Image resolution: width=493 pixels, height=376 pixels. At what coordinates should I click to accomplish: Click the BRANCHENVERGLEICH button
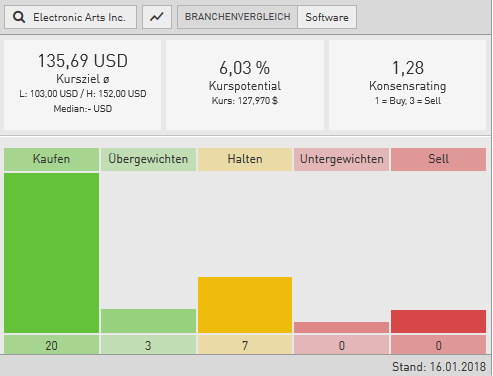[x=237, y=17]
